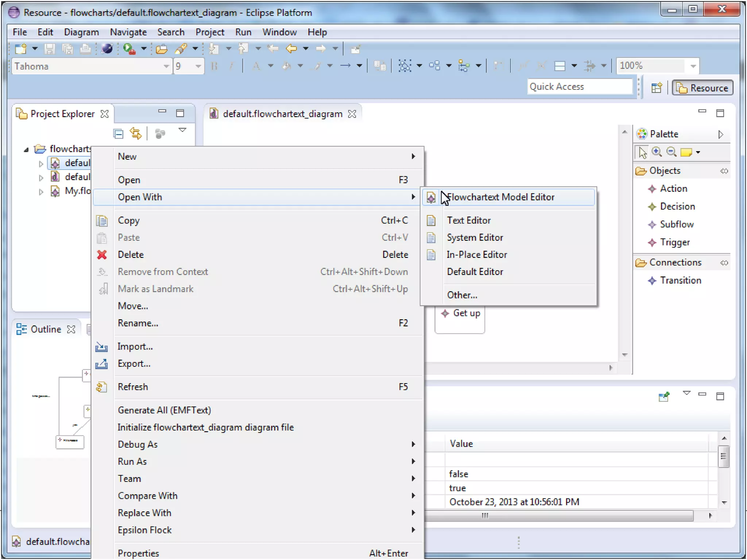Click the Open Perspective icon
747x560 pixels.
(657, 88)
